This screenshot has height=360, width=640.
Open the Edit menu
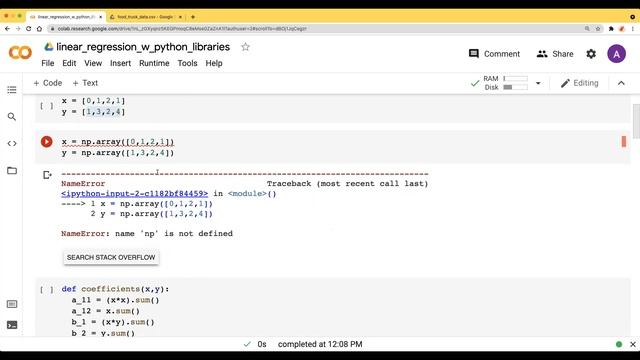pyautogui.click(x=69, y=63)
